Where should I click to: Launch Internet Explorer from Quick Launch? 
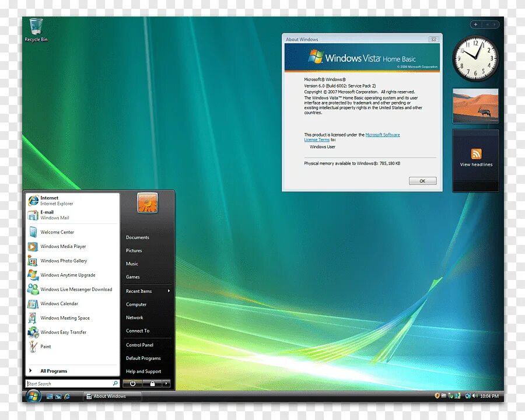(x=67, y=396)
